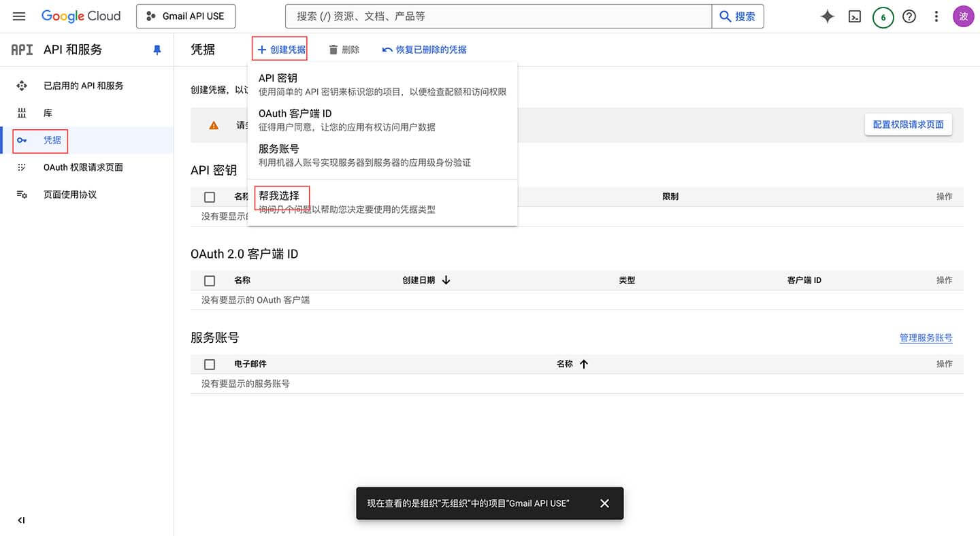Open the Gmail API USE project selector

pyautogui.click(x=186, y=16)
